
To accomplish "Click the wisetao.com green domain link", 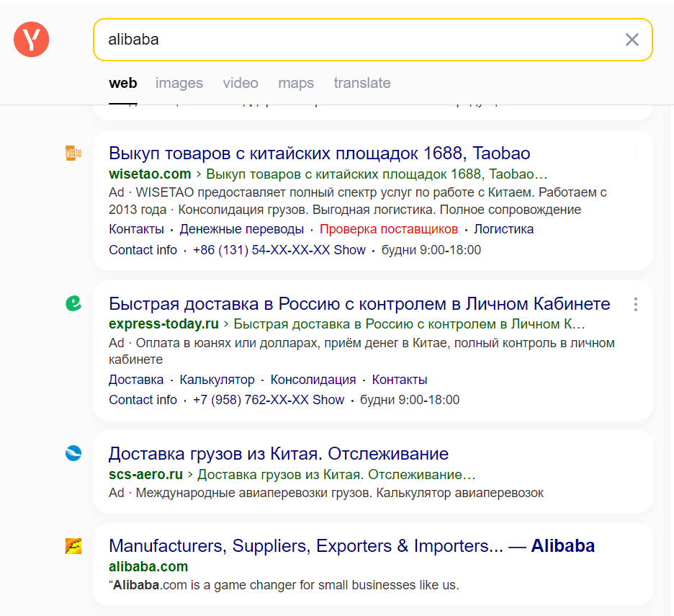I will click(x=150, y=174).
